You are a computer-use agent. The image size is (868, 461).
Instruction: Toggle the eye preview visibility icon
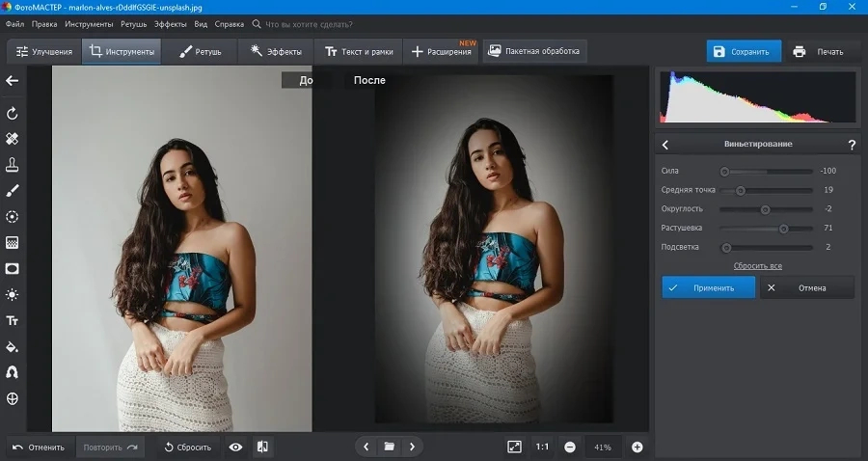tap(236, 447)
